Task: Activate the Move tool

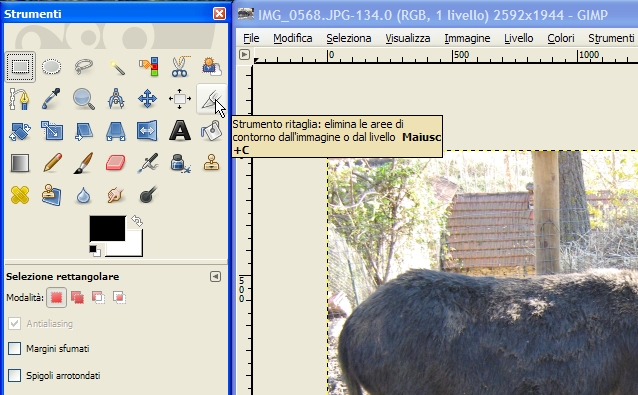Action: click(147, 99)
